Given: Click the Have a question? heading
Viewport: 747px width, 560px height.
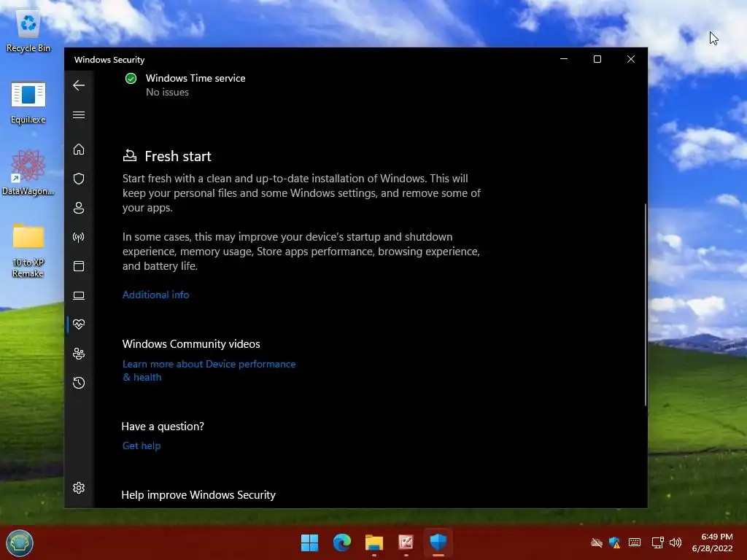Looking at the screenshot, I should (x=163, y=426).
